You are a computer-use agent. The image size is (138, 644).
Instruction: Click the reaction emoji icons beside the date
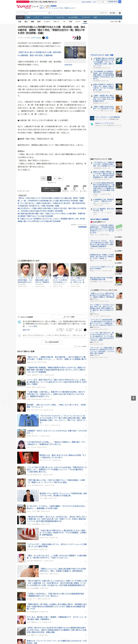[38, 38]
